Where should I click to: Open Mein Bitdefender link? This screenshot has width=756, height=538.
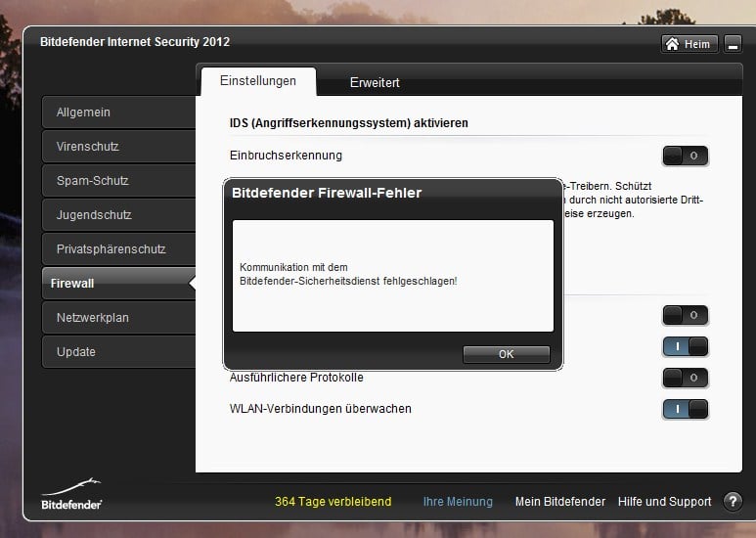(x=559, y=502)
